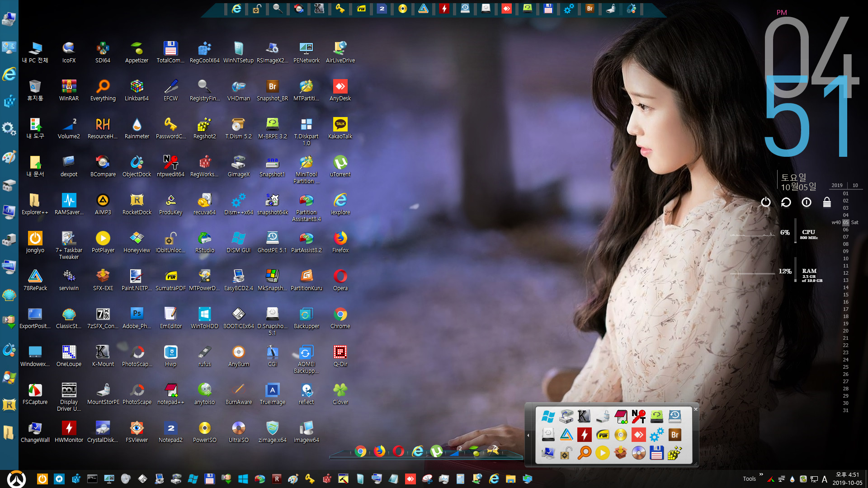
Task: Click the IME 'A' language indicator
Action: [x=825, y=479]
